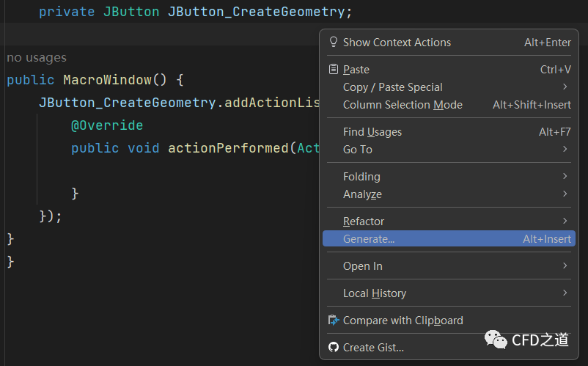Click the GitHub Create Gist icon
Viewport: 588px width, 366px height.
(334, 348)
